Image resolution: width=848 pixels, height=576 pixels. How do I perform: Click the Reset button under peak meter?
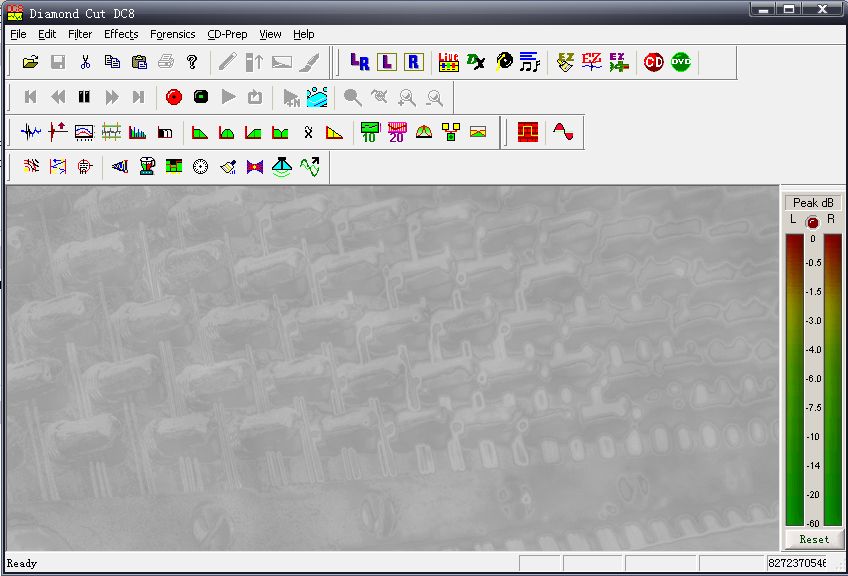point(814,539)
